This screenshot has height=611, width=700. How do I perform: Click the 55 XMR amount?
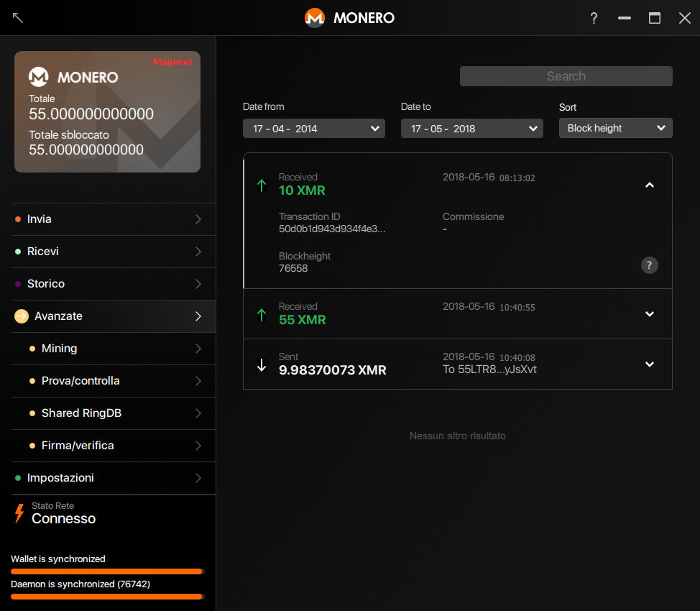coord(303,321)
